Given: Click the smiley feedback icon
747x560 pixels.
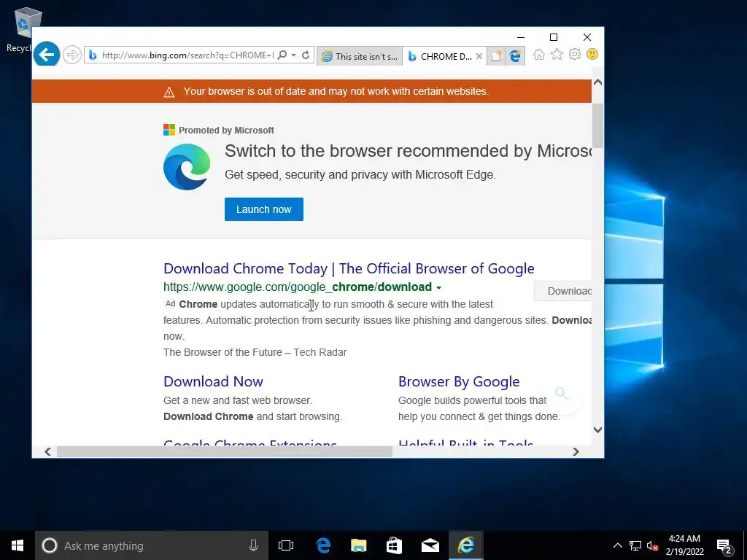Looking at the screenshot, I should [592, 54].
